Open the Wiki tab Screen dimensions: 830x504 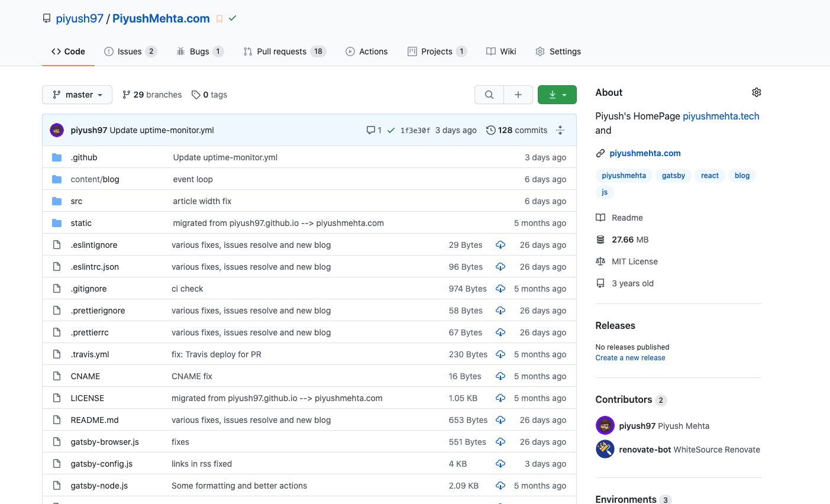501,51
